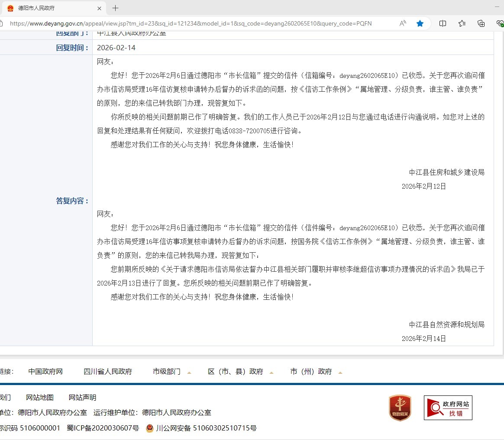
Task: Click the 政府网站找错 badge
Action: point(448,408)
